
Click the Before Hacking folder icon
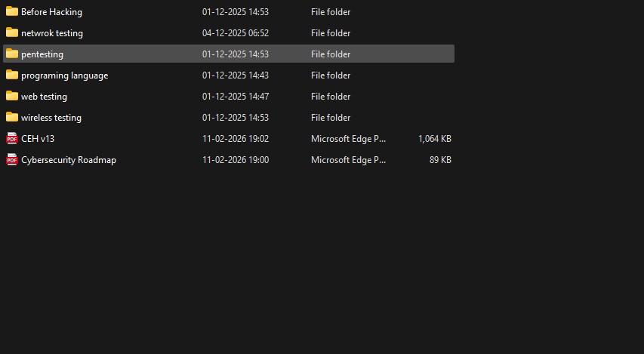coord(12,12)
